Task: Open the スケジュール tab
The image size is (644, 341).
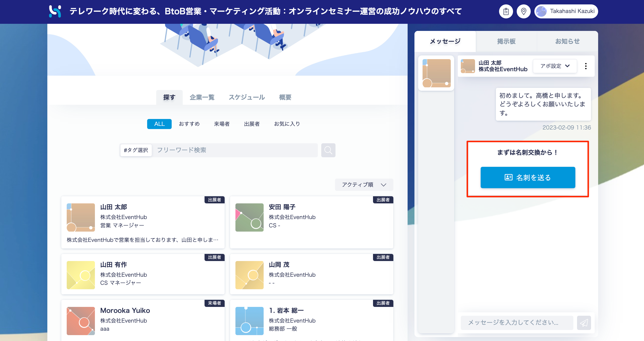Action: pyautogui.click(x=246, y=97)
